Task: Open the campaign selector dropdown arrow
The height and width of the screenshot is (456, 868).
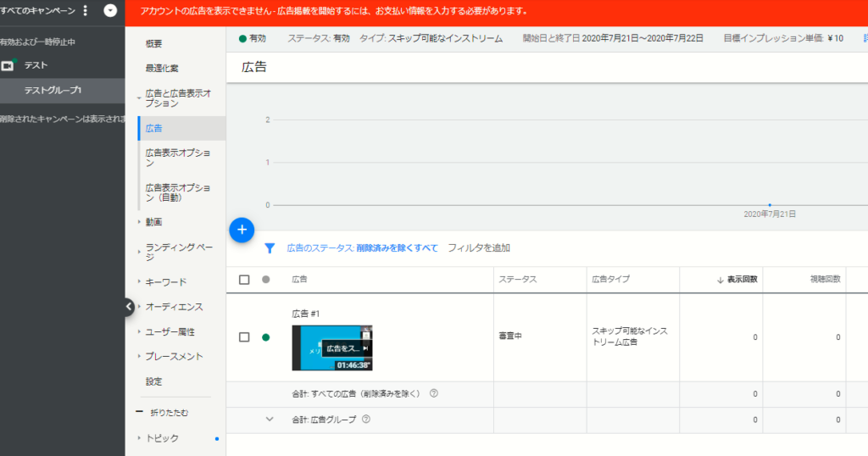Action: [110, 10]
